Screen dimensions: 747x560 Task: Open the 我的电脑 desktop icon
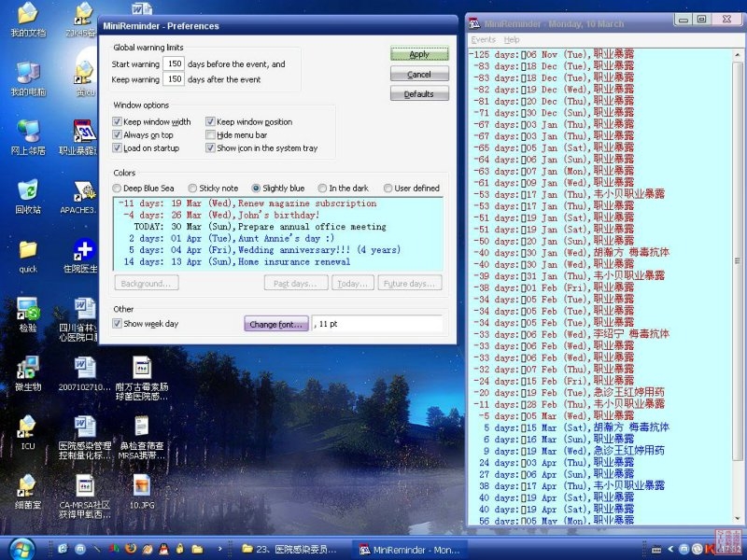28,75
